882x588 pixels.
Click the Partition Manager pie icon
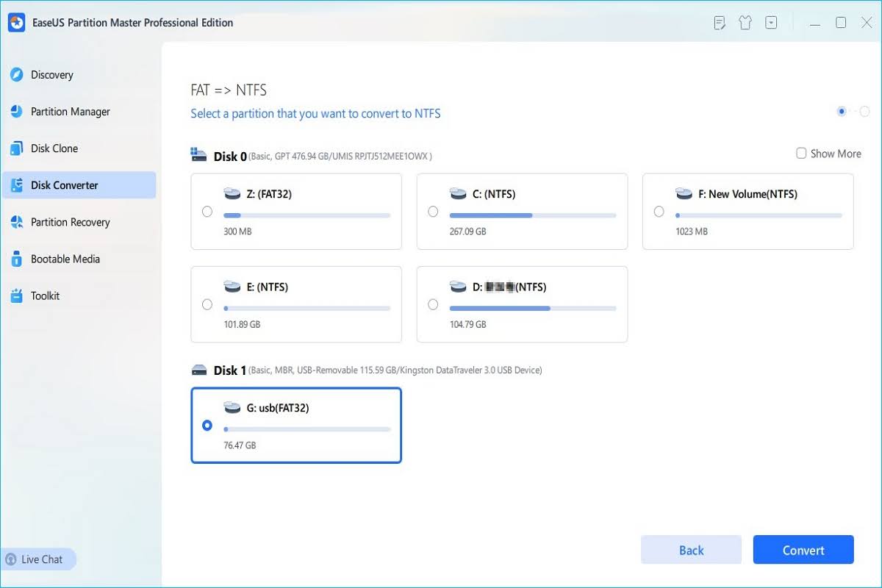pos(17,112)
